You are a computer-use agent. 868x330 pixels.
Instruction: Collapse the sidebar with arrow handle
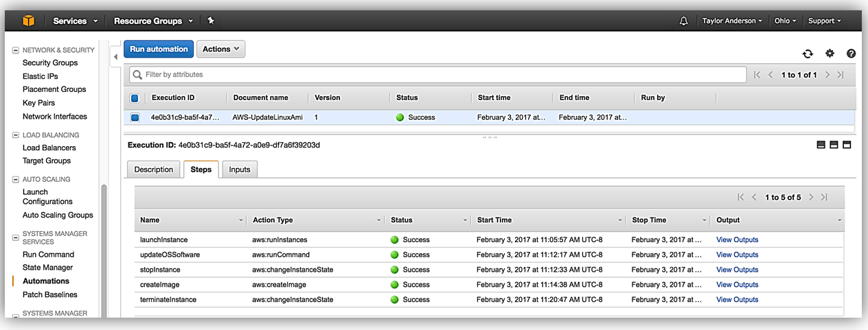[115, 56]
